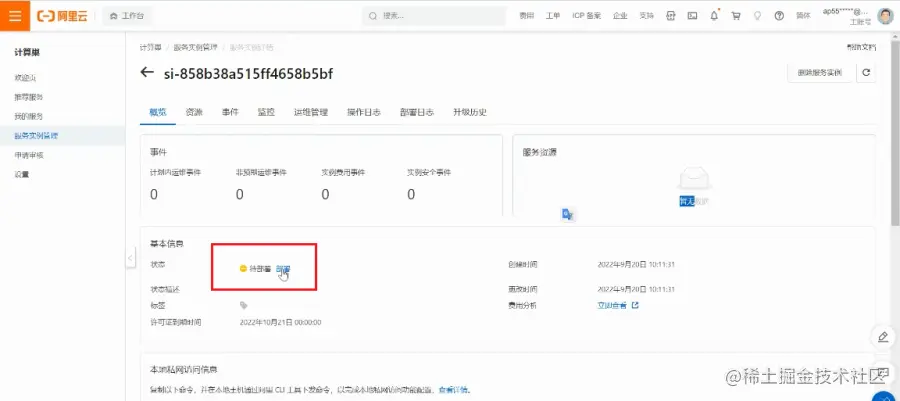Click the instance ID si-858b38a515ff4658b5bf title

click(x=248, y=73)
